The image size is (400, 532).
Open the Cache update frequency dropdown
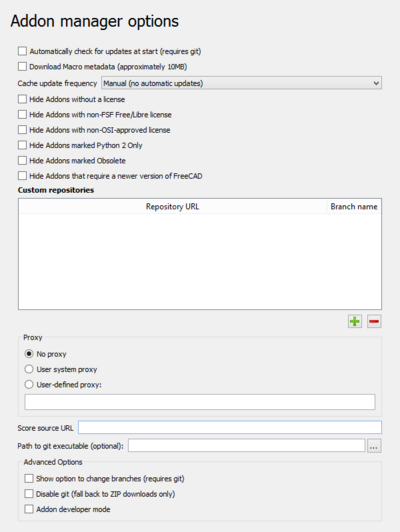[x=242, y=83]
